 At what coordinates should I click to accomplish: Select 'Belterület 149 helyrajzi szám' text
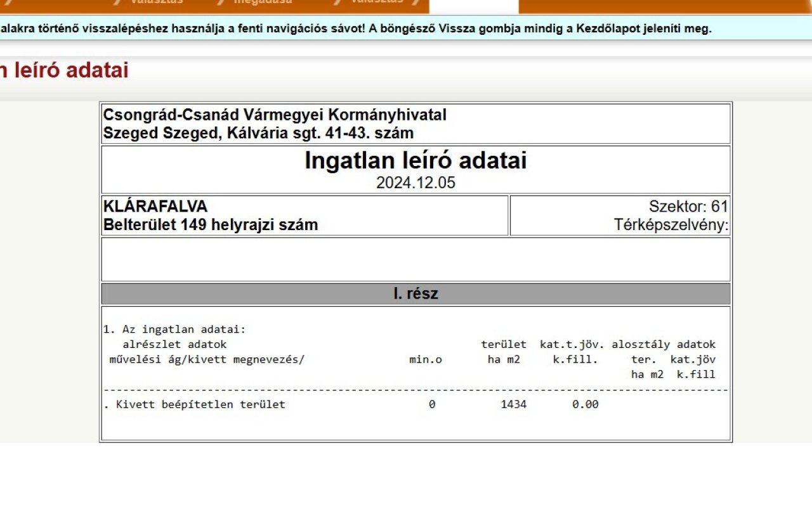(x=211, y=225)
